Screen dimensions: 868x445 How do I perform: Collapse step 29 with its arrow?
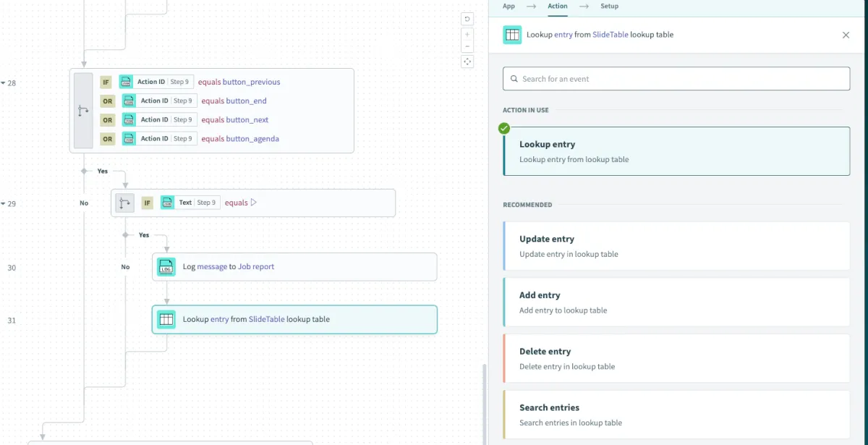[x=3, y=204]
